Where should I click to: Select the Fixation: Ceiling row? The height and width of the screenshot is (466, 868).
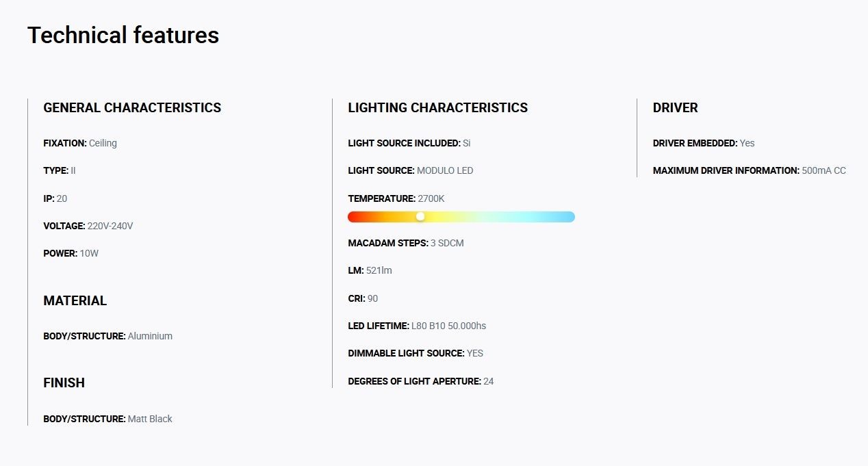pos(80,143)
